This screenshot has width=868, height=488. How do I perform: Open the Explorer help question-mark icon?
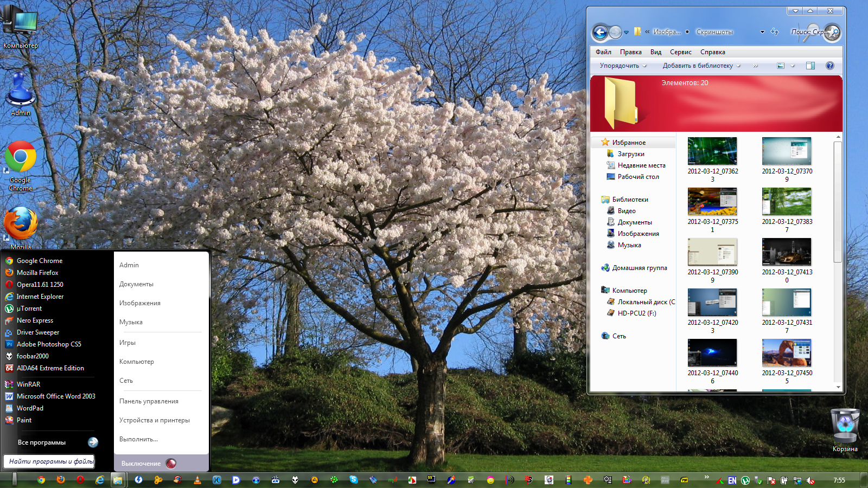pyautogui.click(x=829, y=66)
